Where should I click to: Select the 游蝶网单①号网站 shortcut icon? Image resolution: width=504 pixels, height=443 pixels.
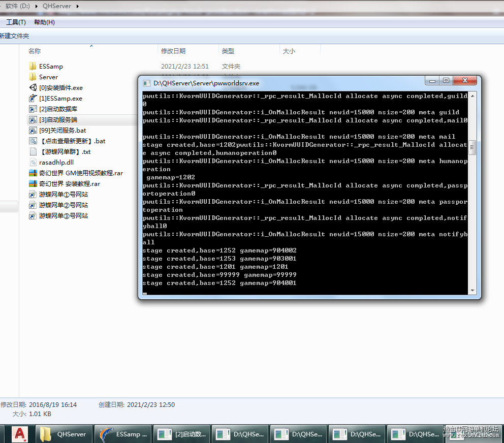33,194
